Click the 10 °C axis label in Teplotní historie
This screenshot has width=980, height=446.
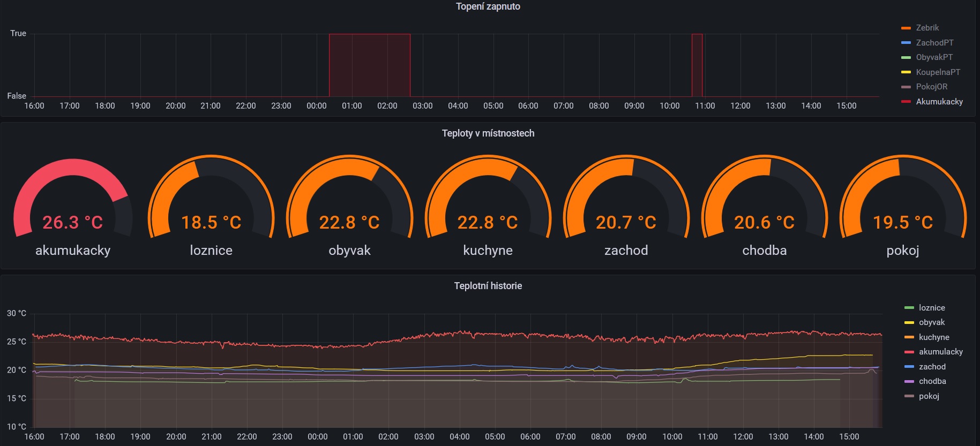(x=17, y=427)
